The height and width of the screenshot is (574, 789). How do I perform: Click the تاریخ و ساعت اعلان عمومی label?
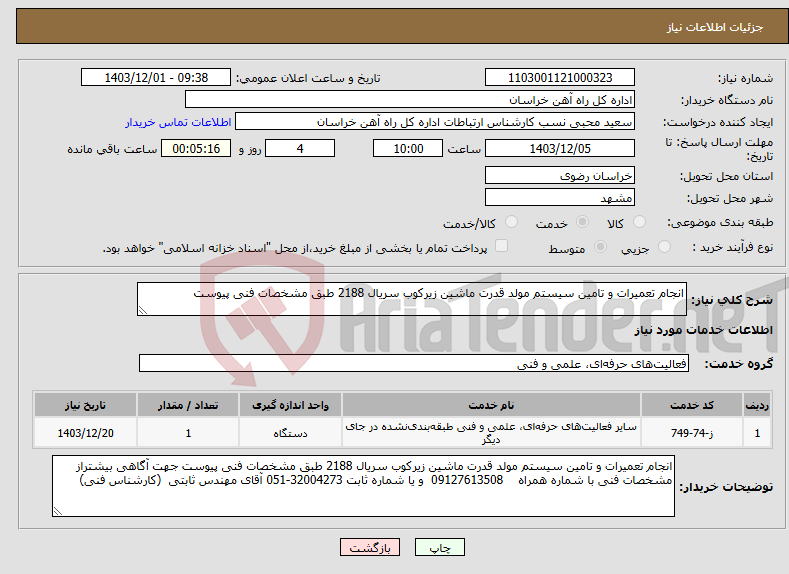tap(308, 78)
